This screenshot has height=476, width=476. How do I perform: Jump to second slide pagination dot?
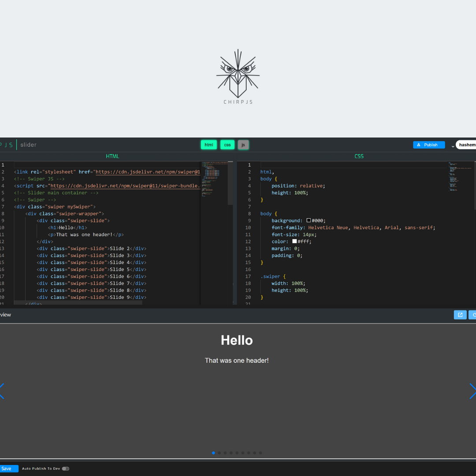(x=219, y=453)
